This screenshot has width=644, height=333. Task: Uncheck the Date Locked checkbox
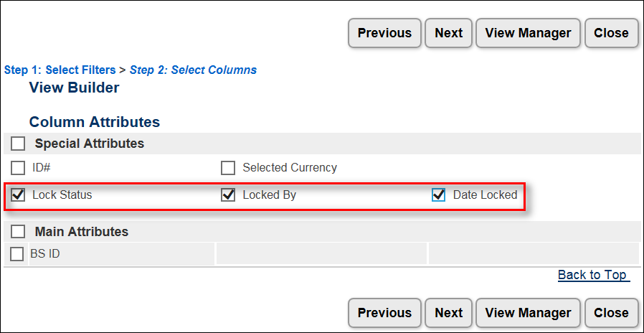pyautogui.click(x=438, y=194)
